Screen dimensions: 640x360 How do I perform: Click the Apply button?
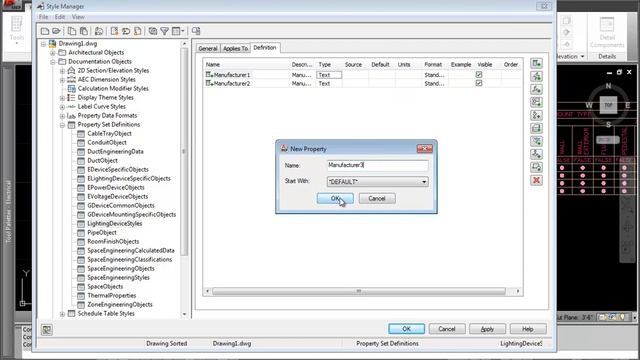pyautogui.click(x=487, y=329)
